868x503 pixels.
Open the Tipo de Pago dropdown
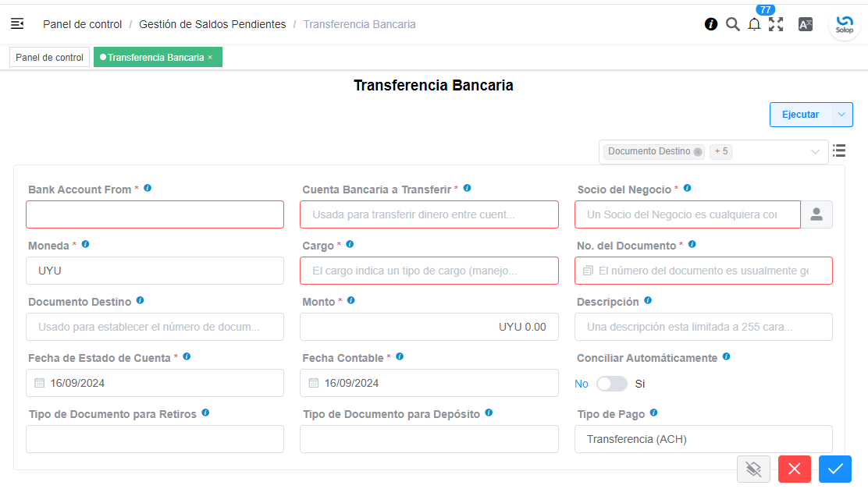703,439
